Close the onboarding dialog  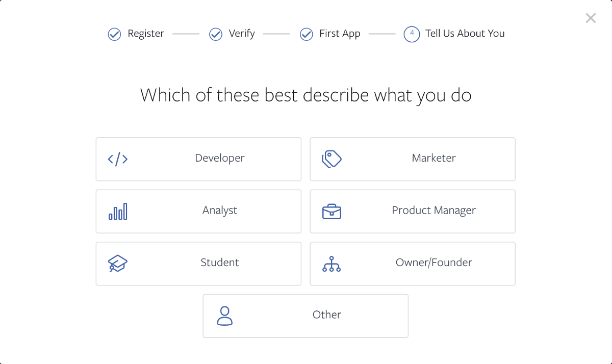click(x=591, y=18)
